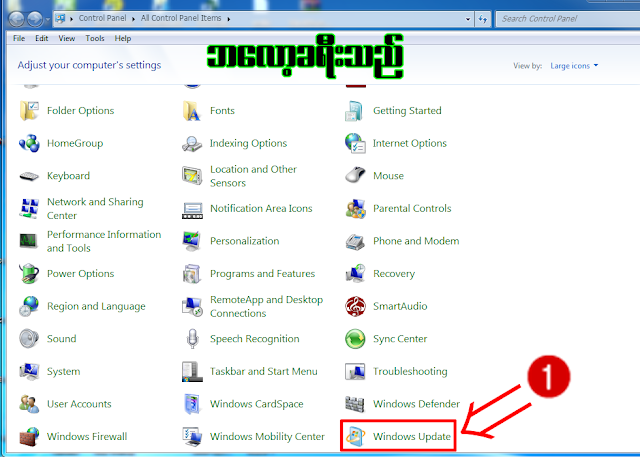This screenshot has height=457, width=640.
Task: Click the Sync Center link text
Action: [x=400, y=339]
